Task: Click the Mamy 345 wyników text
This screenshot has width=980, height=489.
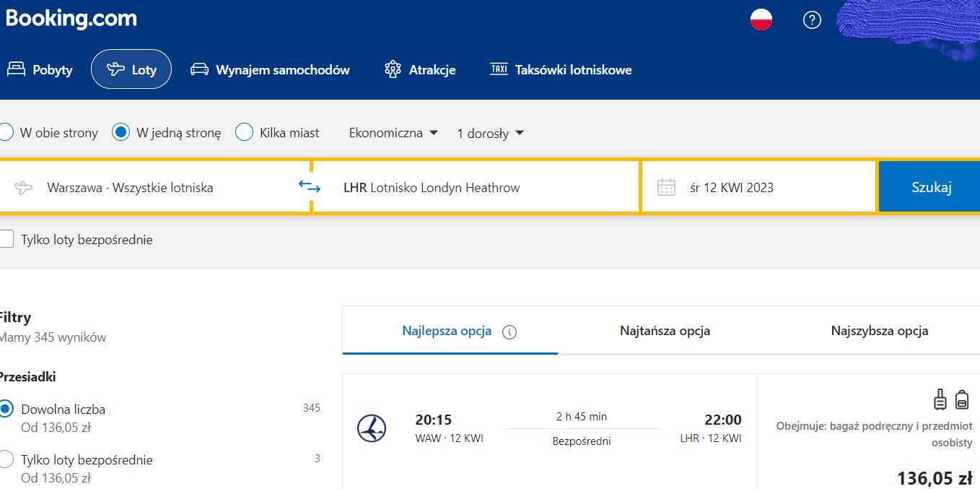Action: pos(53,337)
